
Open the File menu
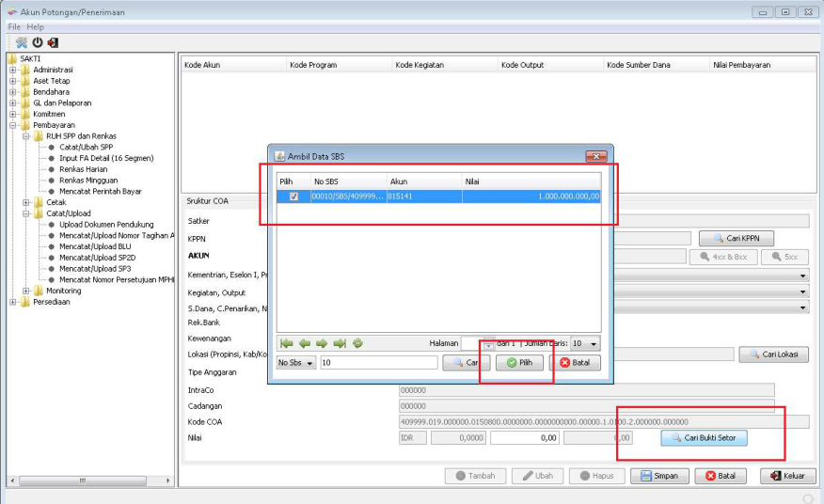(14, 27)
